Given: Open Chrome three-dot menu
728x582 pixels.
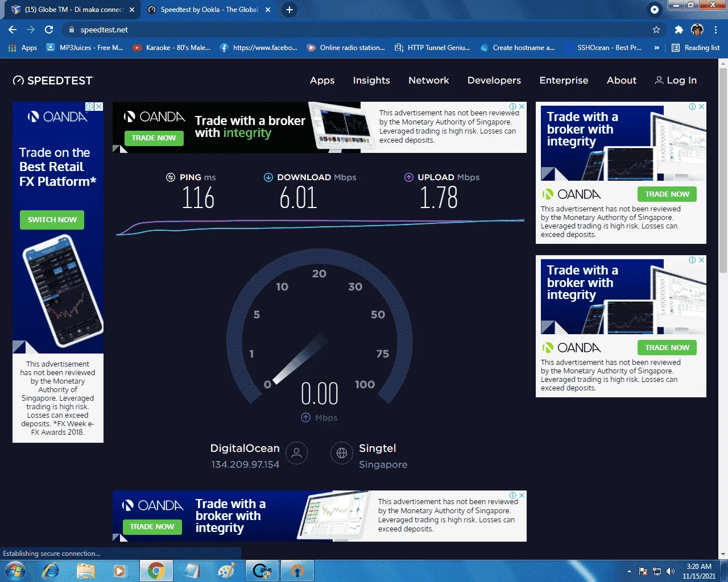Looking at the screenshot, I should click(x=716, y=30).
